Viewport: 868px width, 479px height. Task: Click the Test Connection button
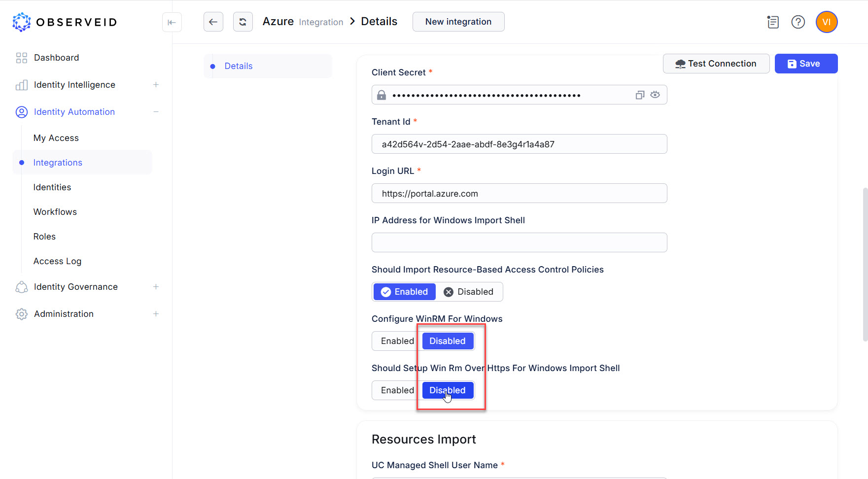click(716, 64)
